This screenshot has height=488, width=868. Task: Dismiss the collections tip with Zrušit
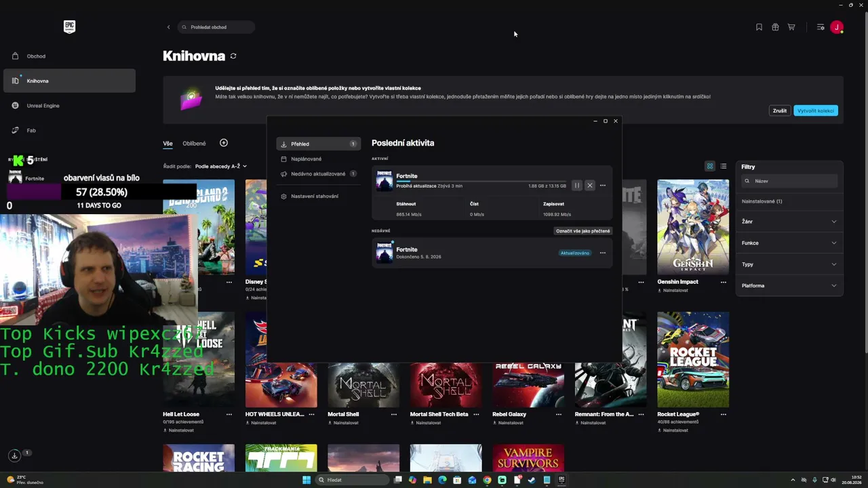(780, 110)
